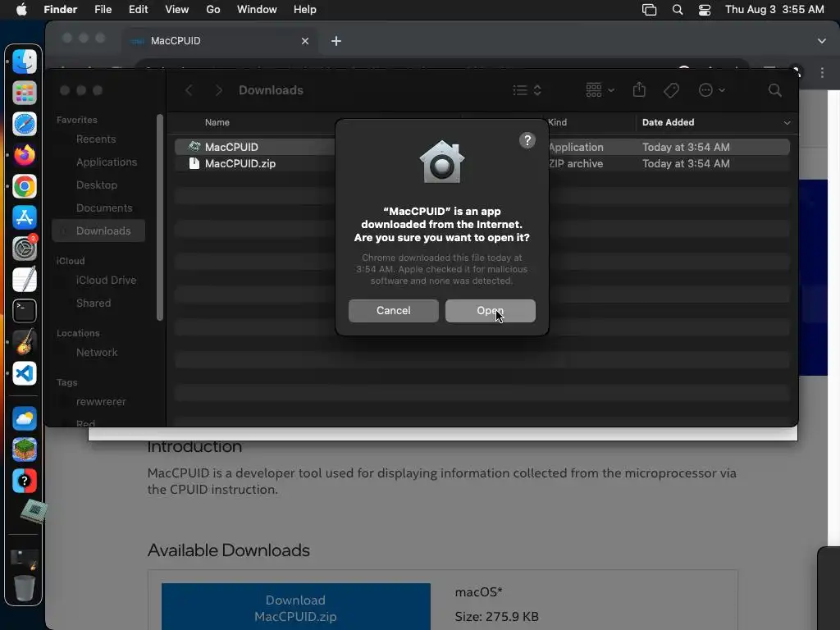The height and width of the screenshot is (630, 840).
Task: Go forward in Finder navigation
Action: point(218,90)
